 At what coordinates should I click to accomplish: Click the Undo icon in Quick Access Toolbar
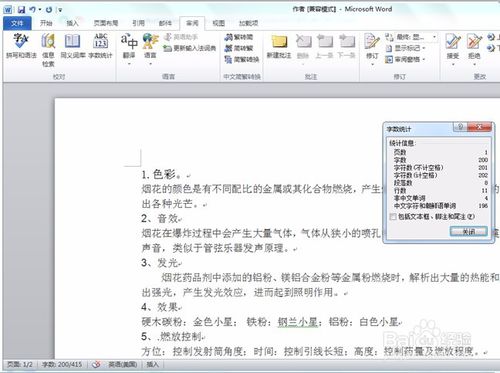click(x=33, y=10)
